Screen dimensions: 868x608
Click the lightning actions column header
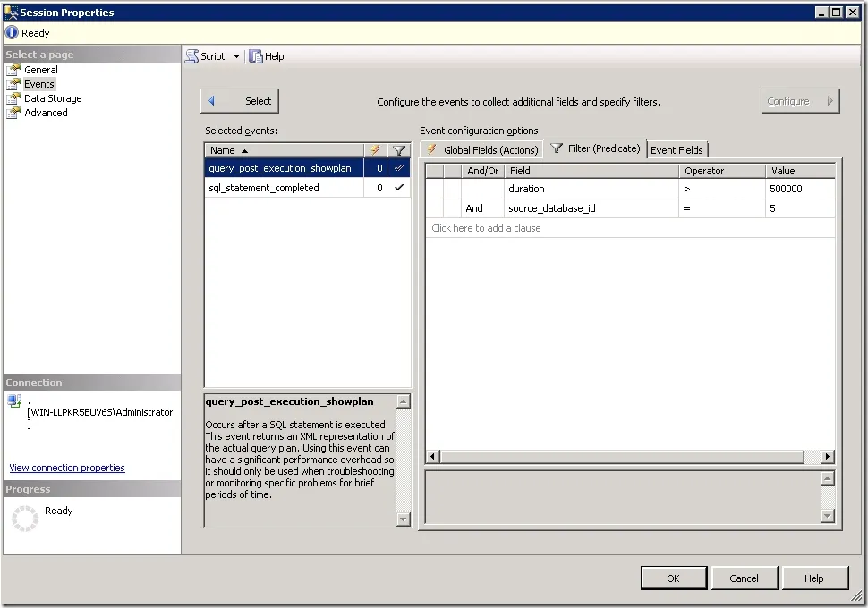click(x=375, y=150)
